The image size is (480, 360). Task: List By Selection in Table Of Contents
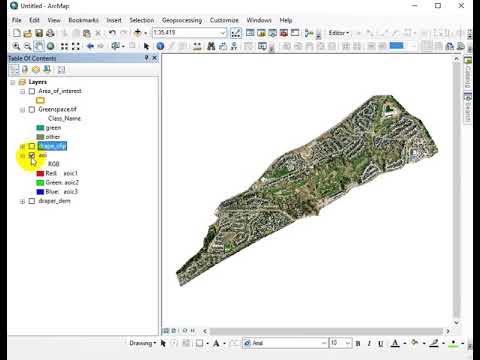coord(47,69)
